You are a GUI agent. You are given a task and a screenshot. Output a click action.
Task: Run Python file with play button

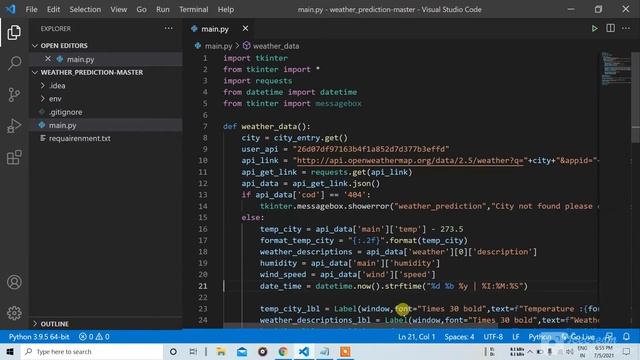(594, 29)
